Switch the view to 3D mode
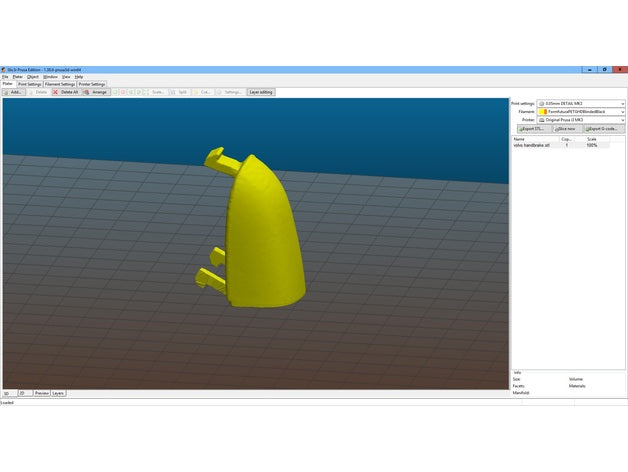The height and width of the screenshot is (472, 628). pyautogui.click(x=9, y=393)
